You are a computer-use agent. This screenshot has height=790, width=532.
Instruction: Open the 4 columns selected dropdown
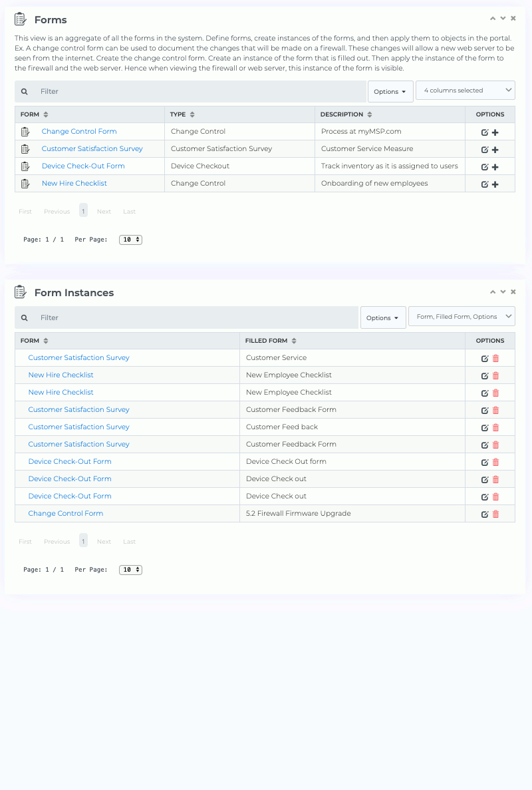[x=465, y=90]
